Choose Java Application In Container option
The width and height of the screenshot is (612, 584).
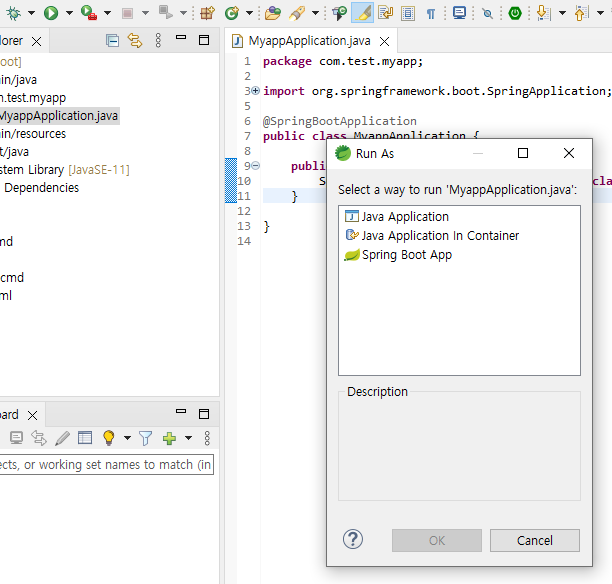pos(432,235)
